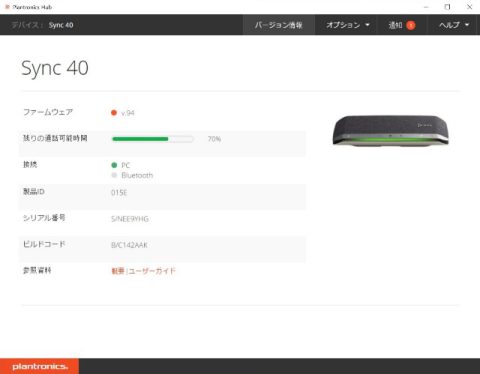Click the green PC connection indicator
480x374 pixels.
tap(114, 165)
